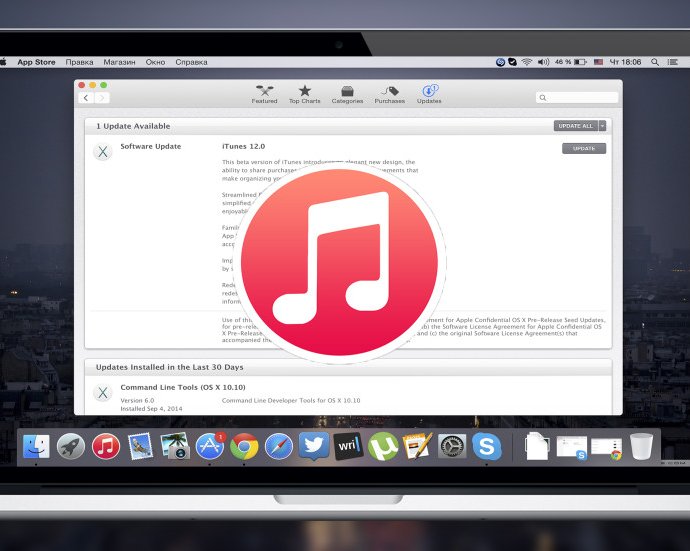
Task: Open Finder from the dock
Action: [36, 446]
